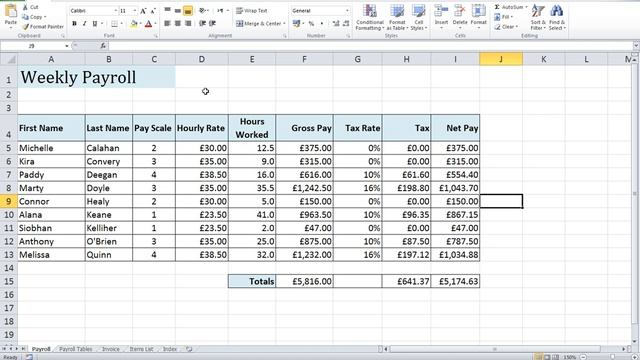Apply the red Font Color

tap(149, 24)
